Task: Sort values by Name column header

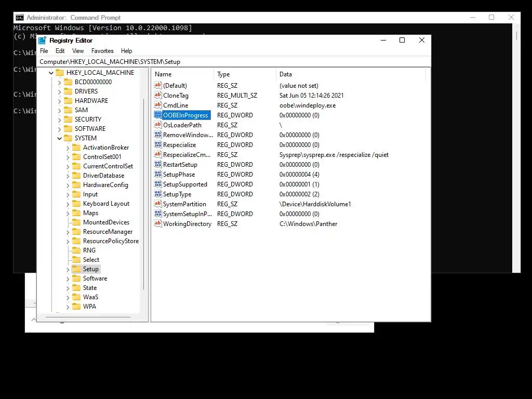Action: click(x=182, y=74)
